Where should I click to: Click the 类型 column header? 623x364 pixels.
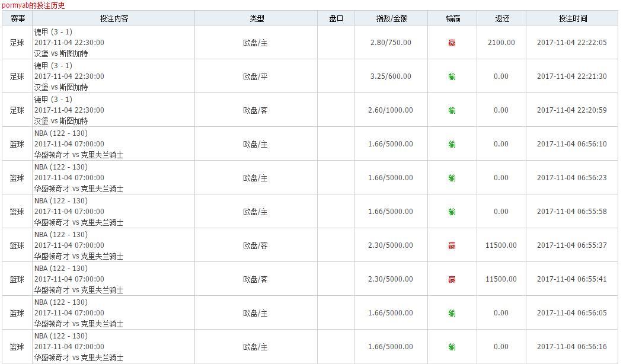coord(256,18)
